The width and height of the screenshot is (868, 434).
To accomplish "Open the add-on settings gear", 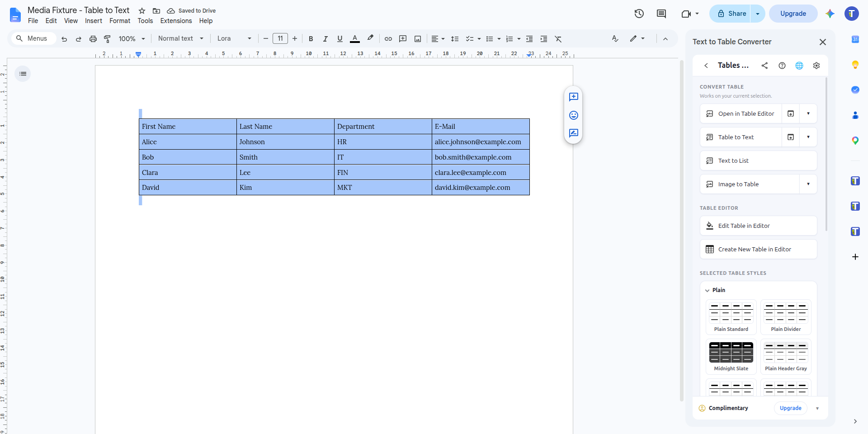I will 816,66.
